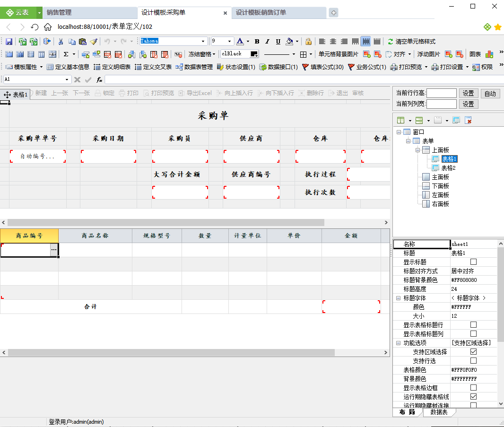The width and height of the screenshot is (504, 427).
Task: Open 模板属性 menu
Action: 25,67
